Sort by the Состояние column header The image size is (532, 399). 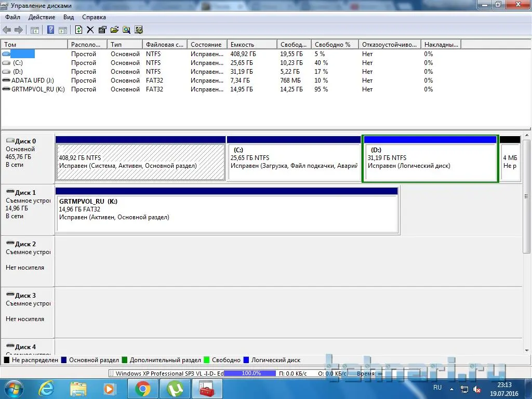(207, 45)
